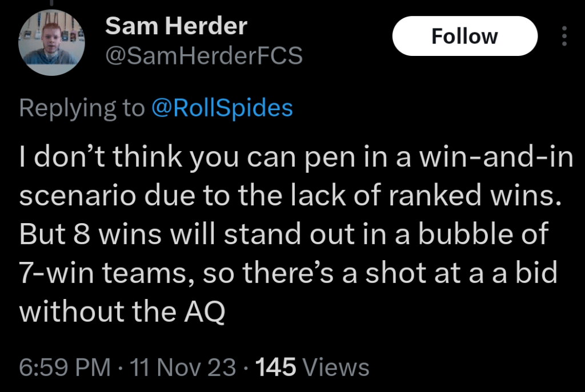Click the phrase "win-and-in" in the tweet
585x392 pixels.
point(496,158)
